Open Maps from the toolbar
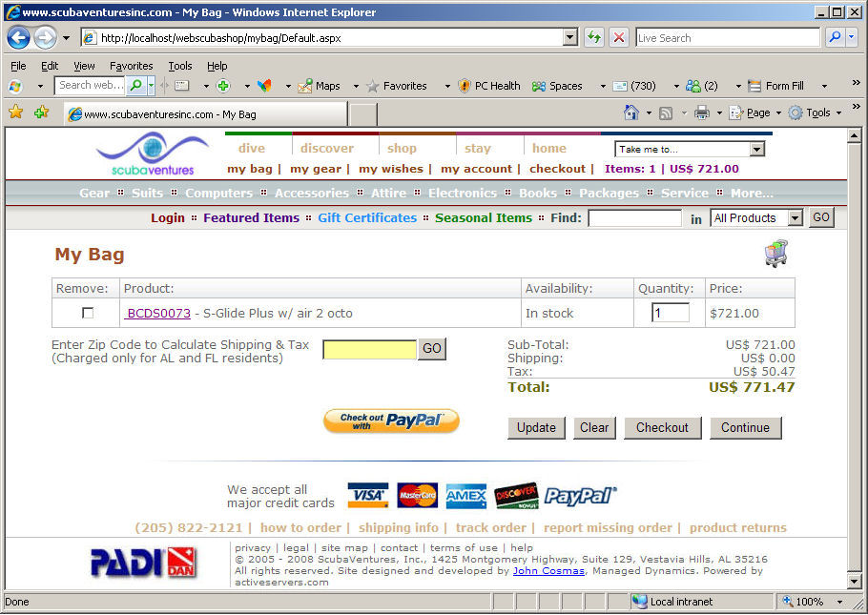The height and width of the screenshot is (615, 868). [319, 86]
